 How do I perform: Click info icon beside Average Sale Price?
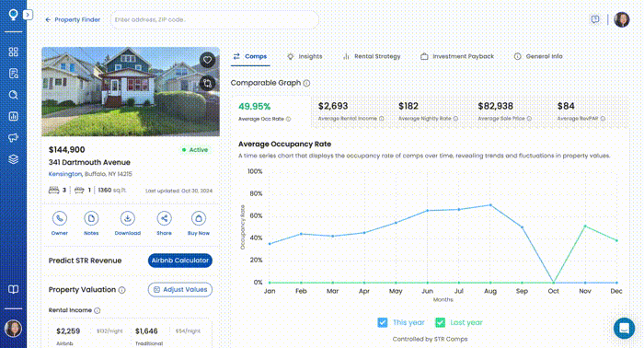[529, 119]
